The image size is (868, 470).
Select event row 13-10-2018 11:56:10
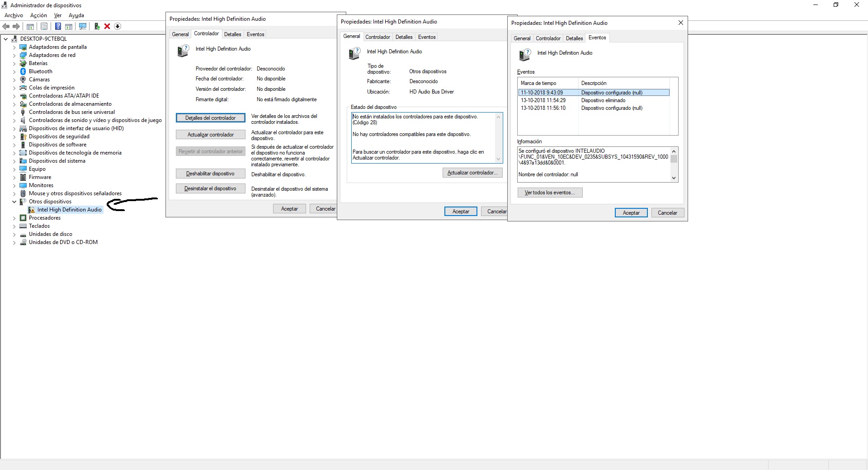[594, 108]
